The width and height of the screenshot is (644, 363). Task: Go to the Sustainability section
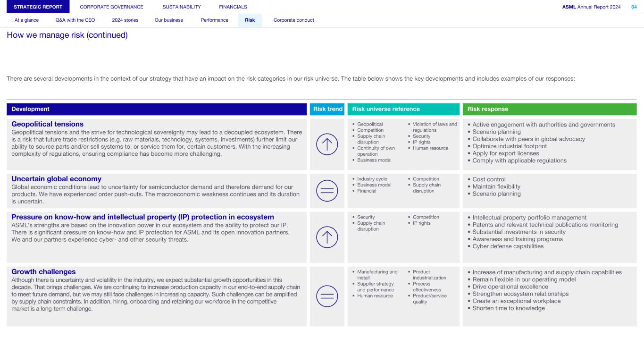point(182,7)
